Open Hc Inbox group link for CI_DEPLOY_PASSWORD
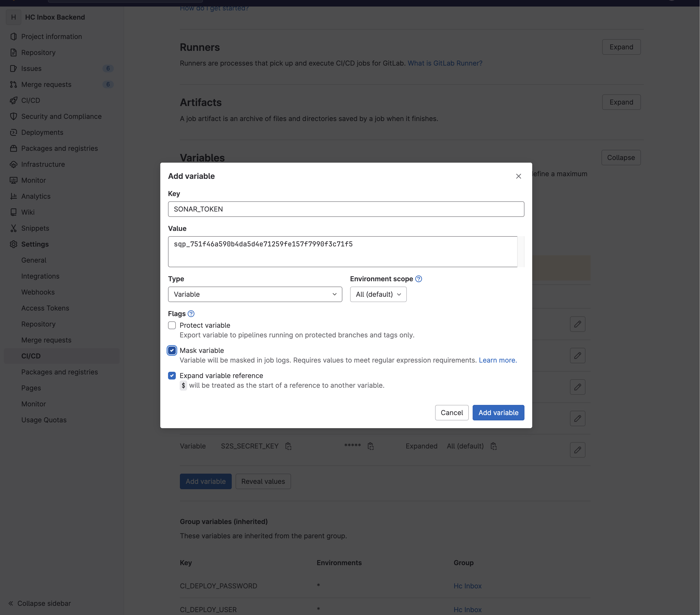 pos(468,586)
